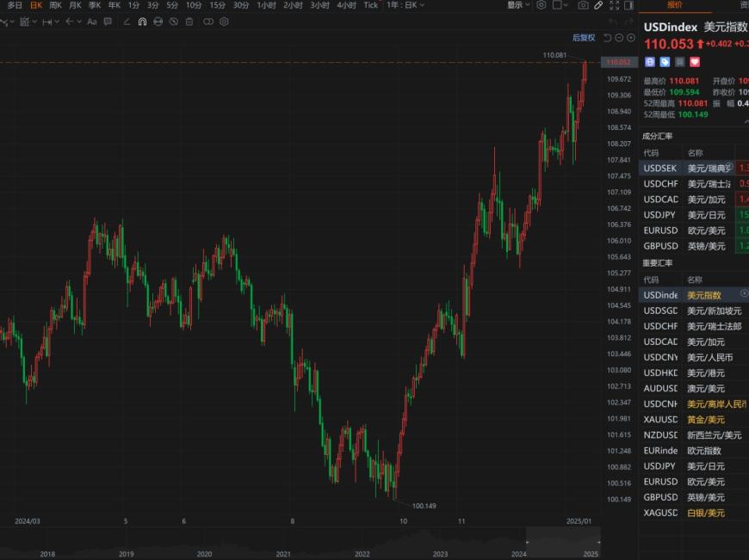This screenshot has width=749, height=560.
Task: Zoom in the chart with plus icon
Action: coord(630,38)
